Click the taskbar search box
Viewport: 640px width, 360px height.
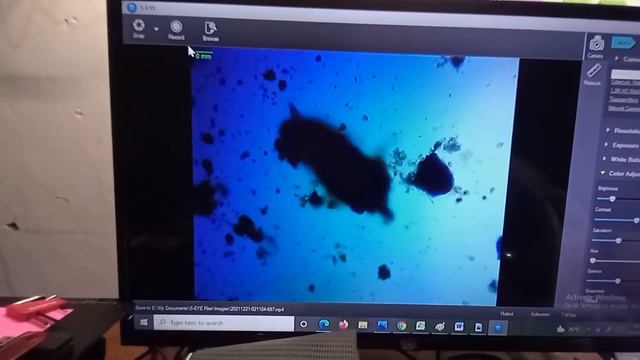pyautogui.click(x=224, y=323)
